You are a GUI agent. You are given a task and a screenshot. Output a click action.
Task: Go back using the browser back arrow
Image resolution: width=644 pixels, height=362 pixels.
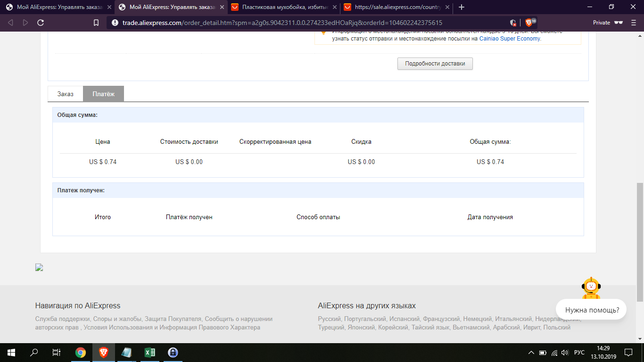click(11, 23)
